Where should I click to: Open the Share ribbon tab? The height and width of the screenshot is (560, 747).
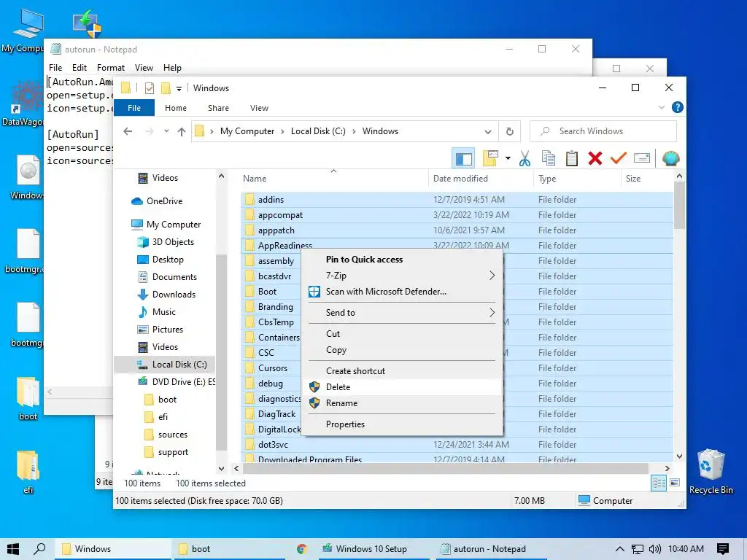click(x=218, y=108)
